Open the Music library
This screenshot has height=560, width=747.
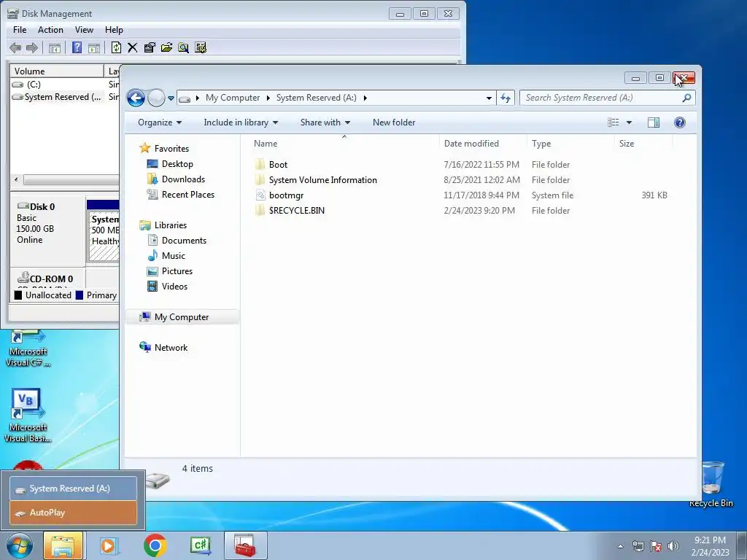[166, 256]
